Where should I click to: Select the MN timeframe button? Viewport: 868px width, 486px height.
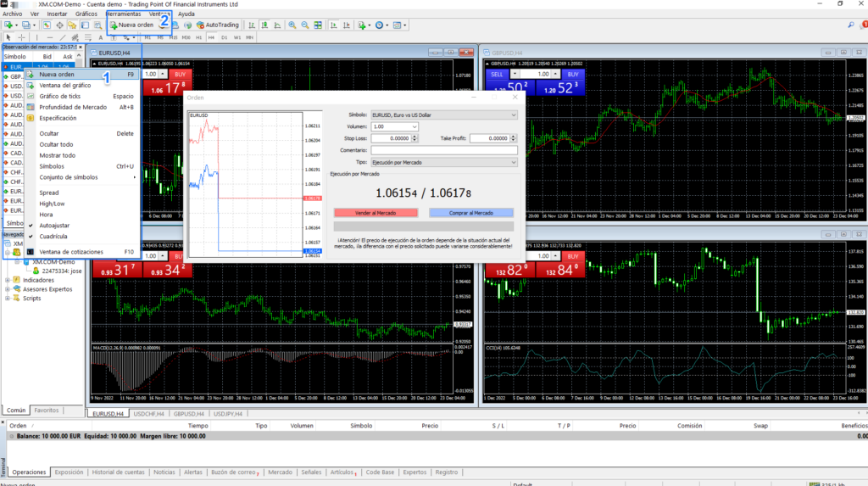point(250,37)
